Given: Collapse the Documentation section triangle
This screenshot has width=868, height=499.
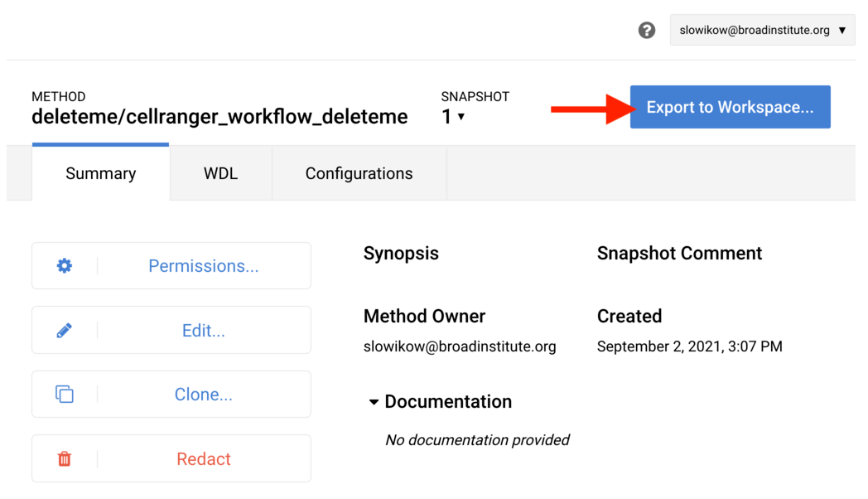Looking at the screenshot, I should [374, 403].
